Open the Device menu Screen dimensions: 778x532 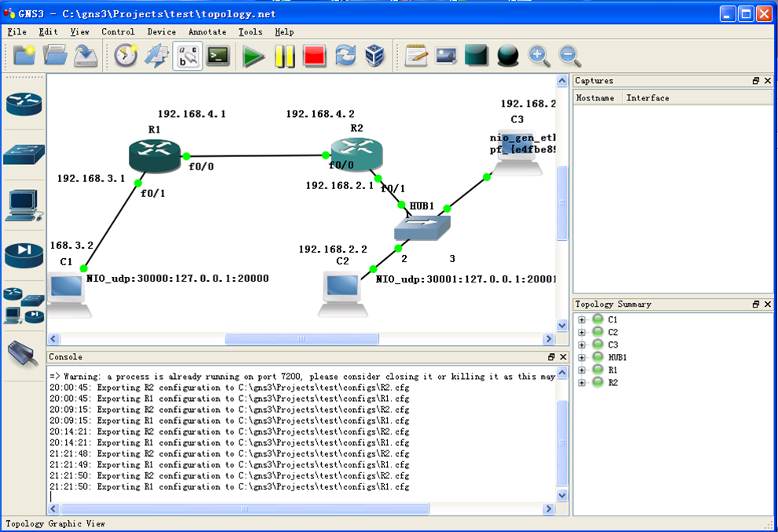pos(162,31)
